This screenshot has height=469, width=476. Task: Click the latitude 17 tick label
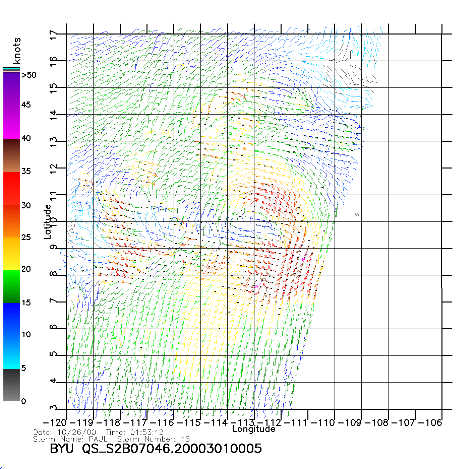(53, 35)
